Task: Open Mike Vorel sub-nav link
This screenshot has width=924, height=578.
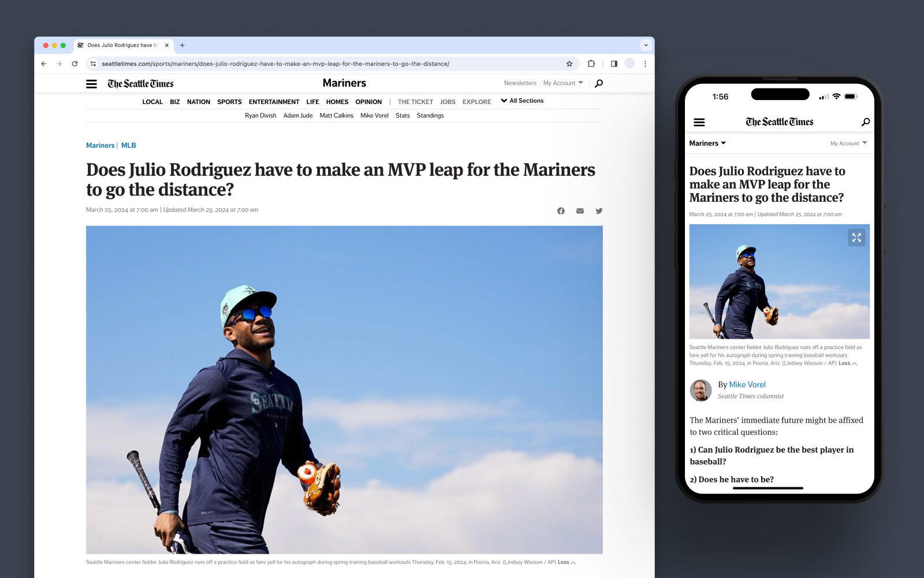Action: 374,116
